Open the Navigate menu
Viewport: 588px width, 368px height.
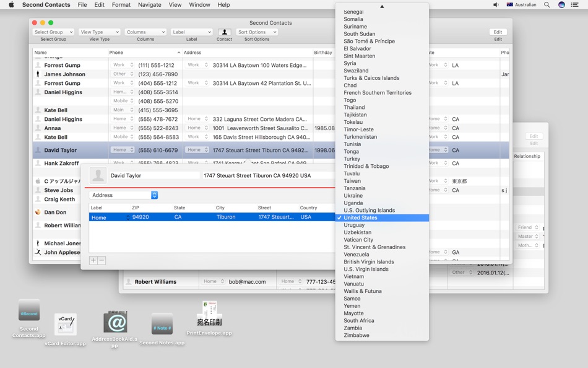coord(150,5)
